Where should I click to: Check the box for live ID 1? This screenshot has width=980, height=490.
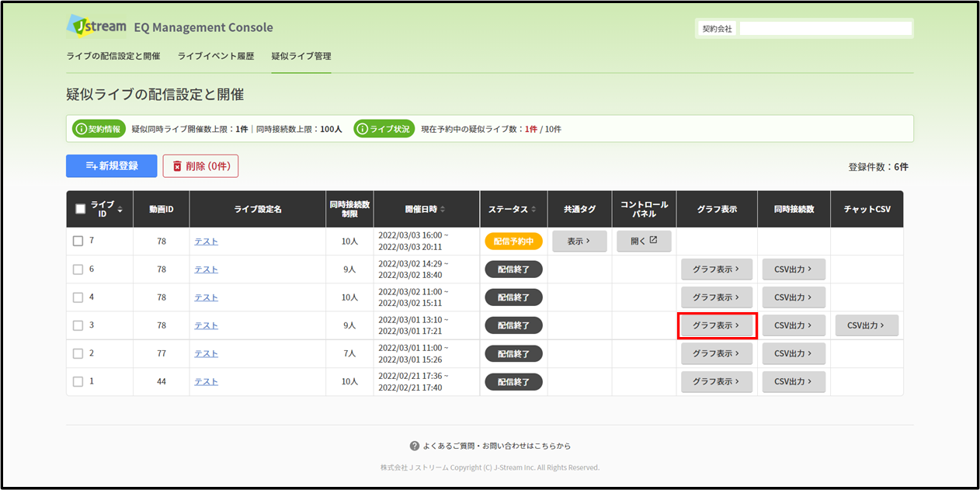(78, 381)
